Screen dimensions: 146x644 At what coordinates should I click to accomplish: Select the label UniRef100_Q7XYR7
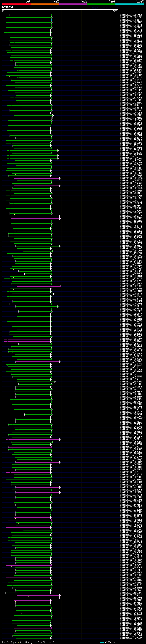click(x=131, y=37)
